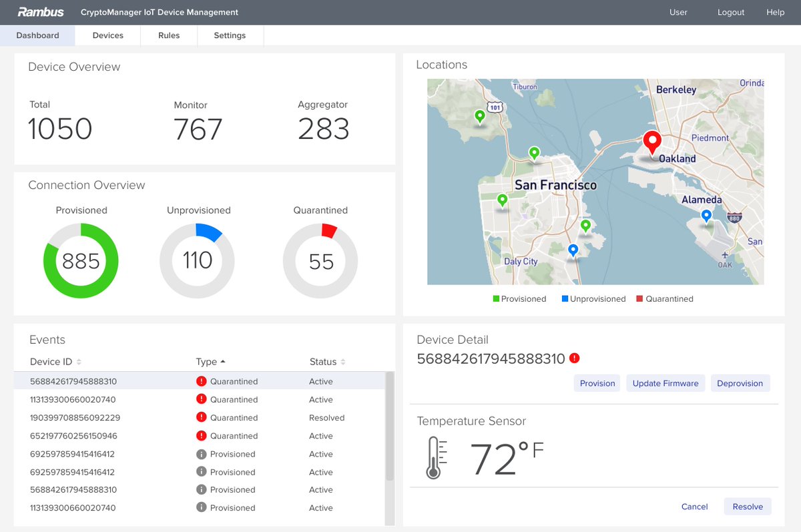This screenshot has height=532, width=801.
Task: Sort events by Device ID column
Action: [x=56, y=362]
